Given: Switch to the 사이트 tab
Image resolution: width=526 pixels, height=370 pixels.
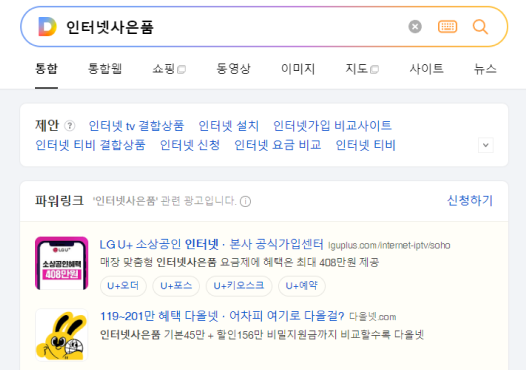Looking at the screenshot, I should 426,69.
